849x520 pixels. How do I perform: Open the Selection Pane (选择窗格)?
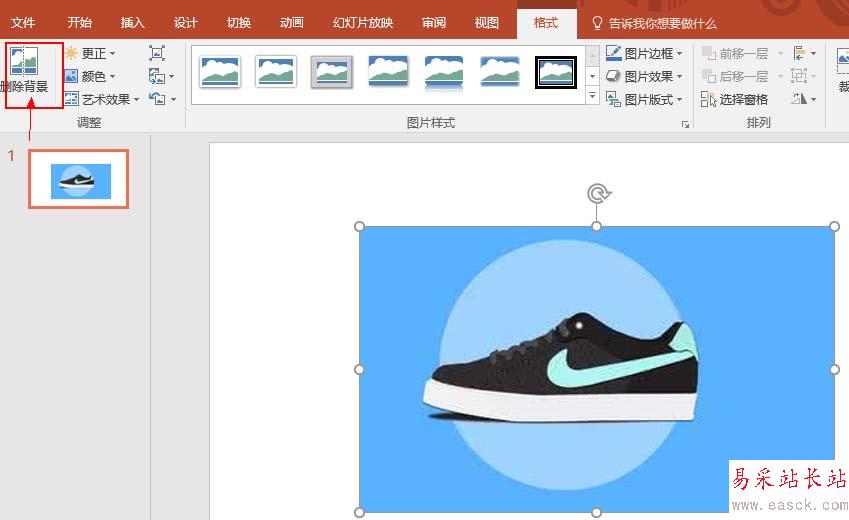click(734, 99)
